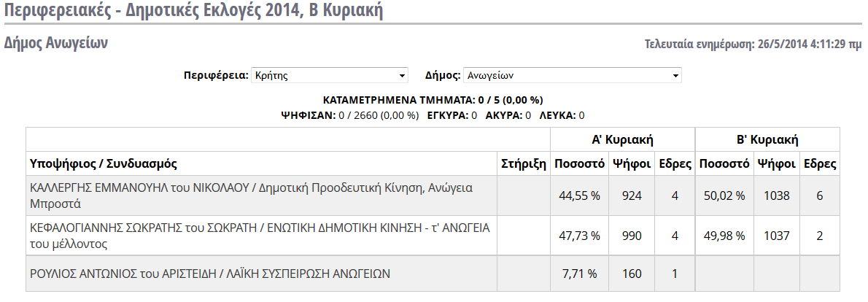Click the ΨΗΦΙΣΑΝ voter turnout text
Image resolution: width=868 pixels, height=302 pixels.
pyautogui.click(x=350, y=115)
